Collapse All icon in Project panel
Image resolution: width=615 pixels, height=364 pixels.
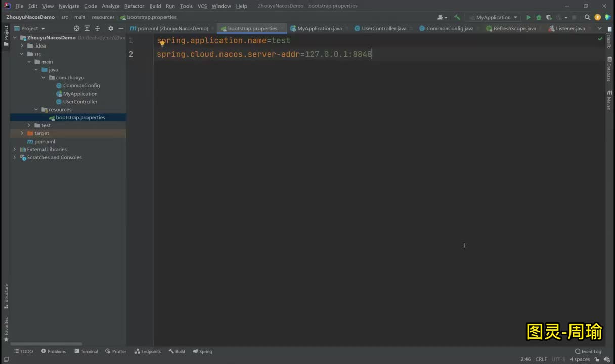pos(98,28)
